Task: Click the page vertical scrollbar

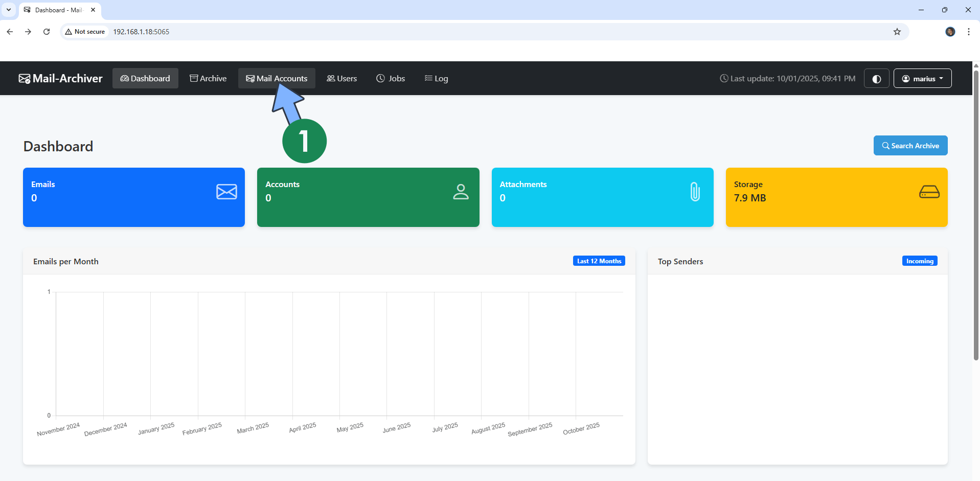Action: tap(975, 215)
